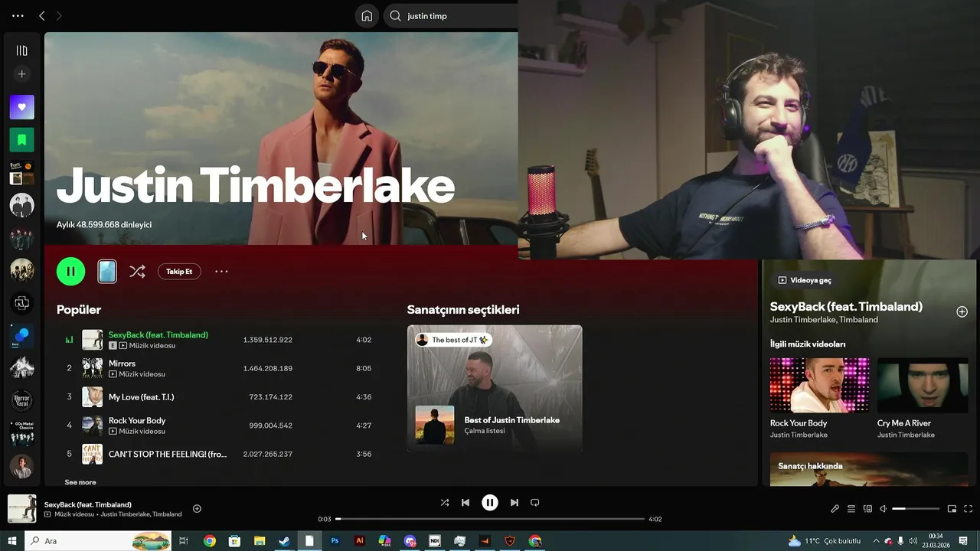
Task: Play CAN'T STOP THE FEELING! track
Action: 215,454
